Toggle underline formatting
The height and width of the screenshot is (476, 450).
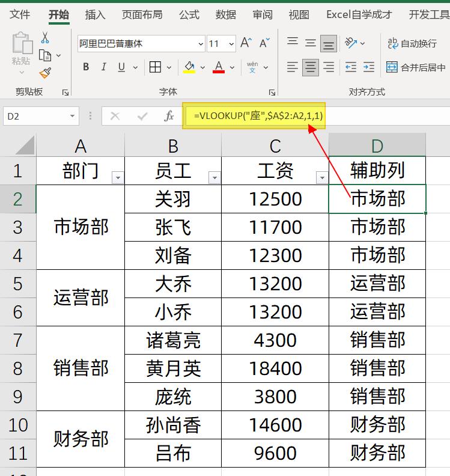(x=121, y=67)
